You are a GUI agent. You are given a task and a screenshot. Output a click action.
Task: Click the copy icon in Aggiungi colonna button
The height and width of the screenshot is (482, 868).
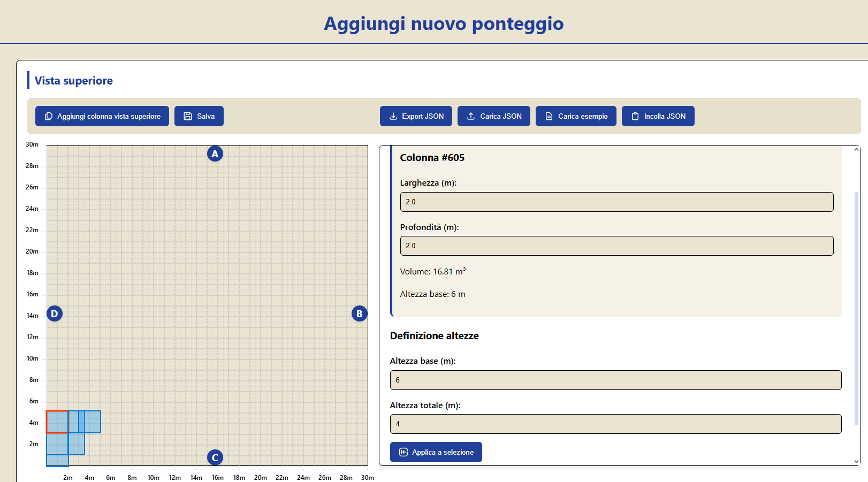point(49,116)
